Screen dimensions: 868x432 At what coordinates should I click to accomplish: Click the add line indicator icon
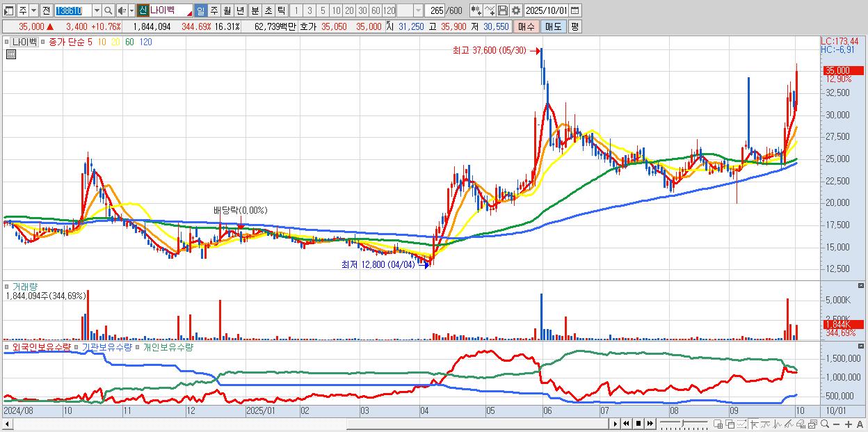coord(490,11)
